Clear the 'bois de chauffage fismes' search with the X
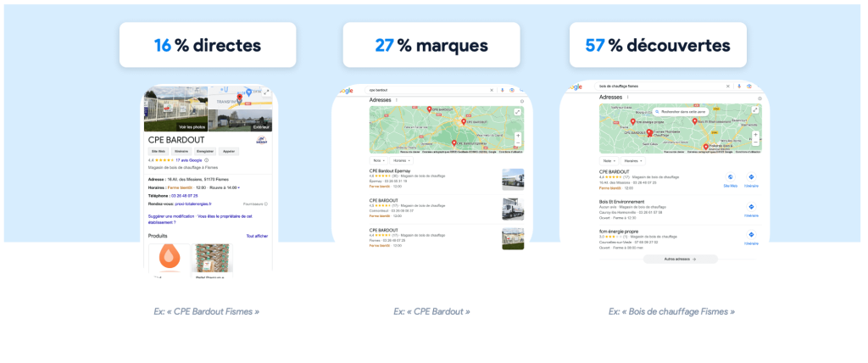868x363 pixels. pos(728,87)
